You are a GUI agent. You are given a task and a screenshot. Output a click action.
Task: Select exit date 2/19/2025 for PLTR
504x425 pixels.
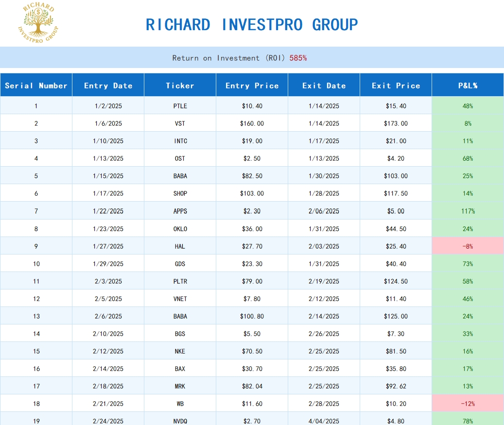(x=324, y=281)
